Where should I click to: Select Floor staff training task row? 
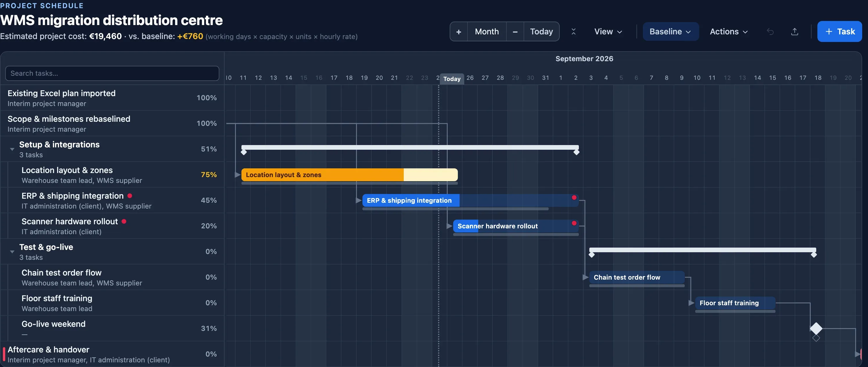point(112,303)
